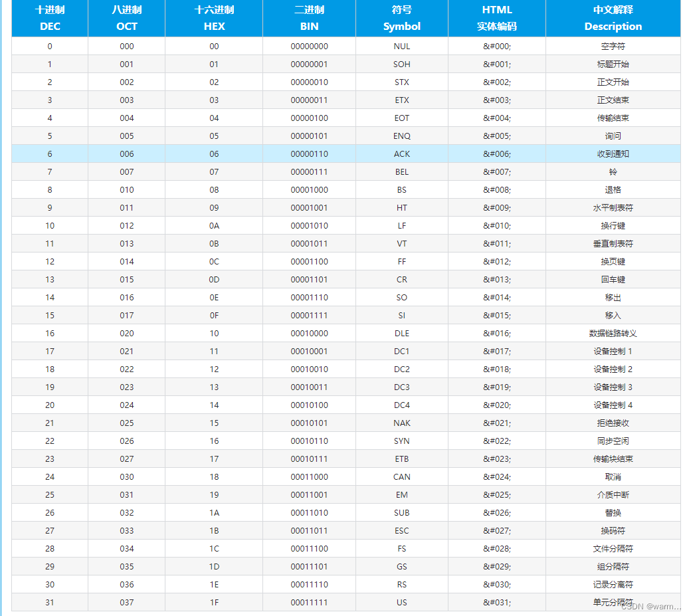Click octal value 012
The image size is (691, 616).
point(127,226)
